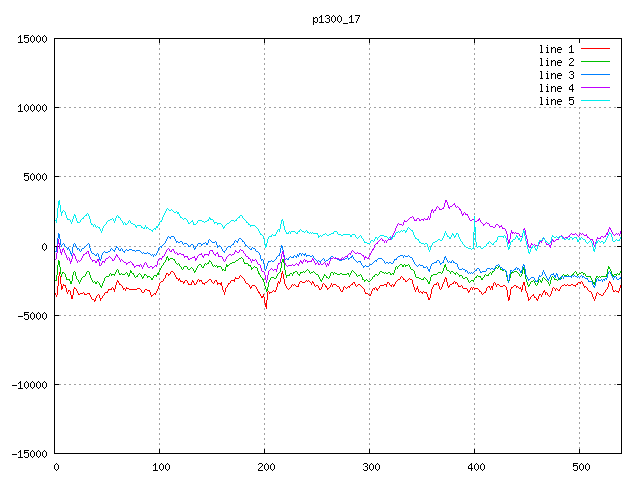640x480 pixels.
Task: Click the y-axis label 10000
Action: [32, 108]
